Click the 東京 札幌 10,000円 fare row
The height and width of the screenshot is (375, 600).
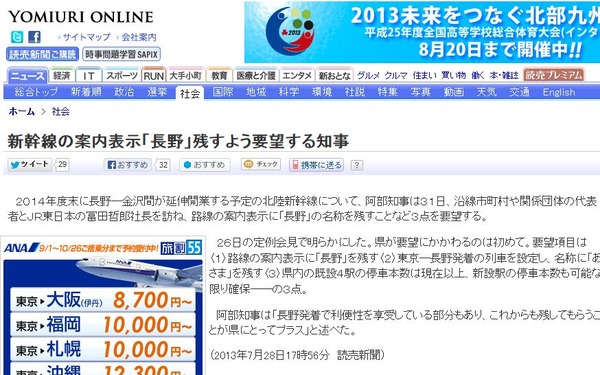pyautogui.click(x=103, y=349)
